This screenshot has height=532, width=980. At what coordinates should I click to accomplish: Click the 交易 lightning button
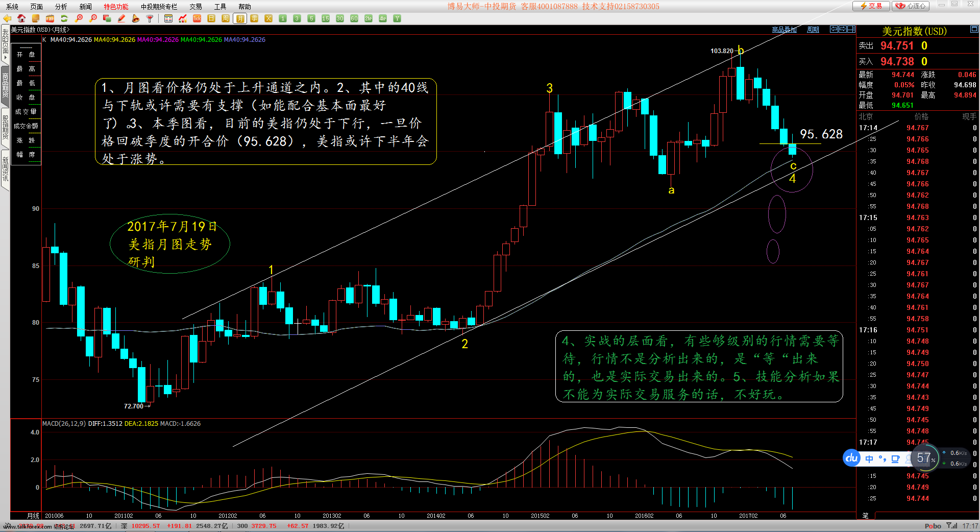click(x=871, y=6)
